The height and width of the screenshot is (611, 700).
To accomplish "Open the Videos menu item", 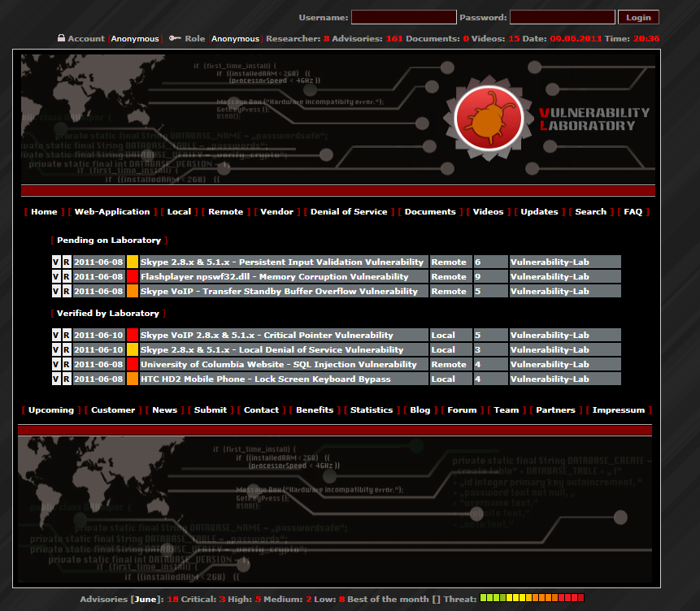I will click(488, 212).
